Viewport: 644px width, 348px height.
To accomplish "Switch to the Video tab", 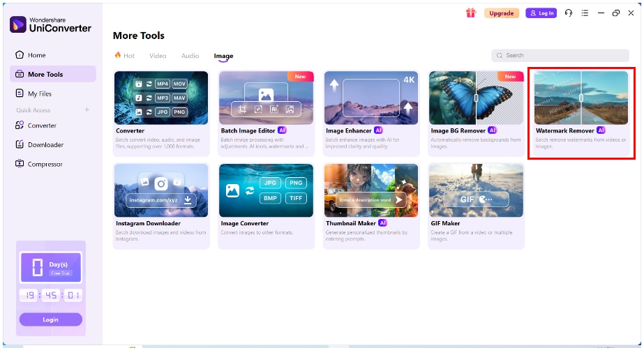I will click(x=158, y=55).
